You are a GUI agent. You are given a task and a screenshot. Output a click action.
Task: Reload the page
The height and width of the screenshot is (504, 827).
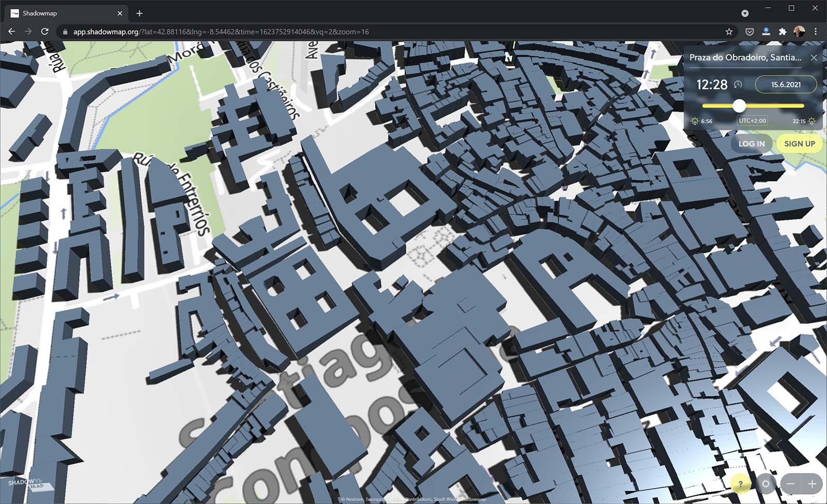(x=45, y=31)
